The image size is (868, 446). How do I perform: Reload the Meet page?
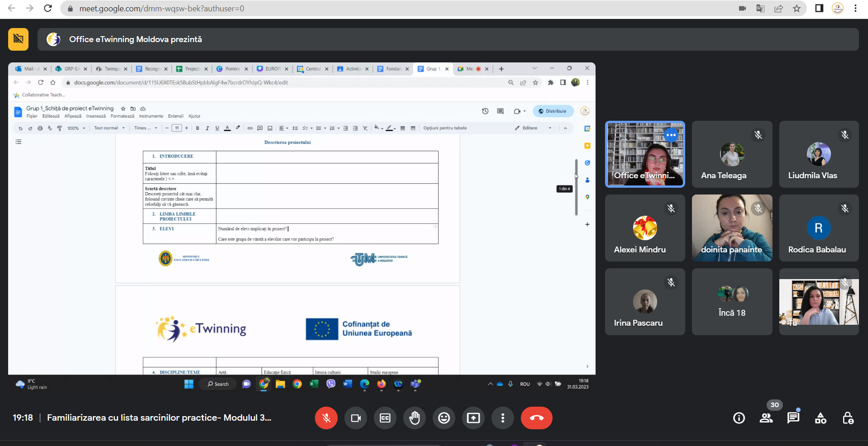pos(48,9)
